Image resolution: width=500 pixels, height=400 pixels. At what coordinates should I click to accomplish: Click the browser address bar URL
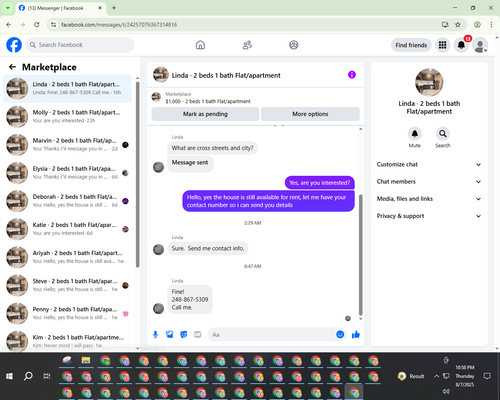(119, 25)
